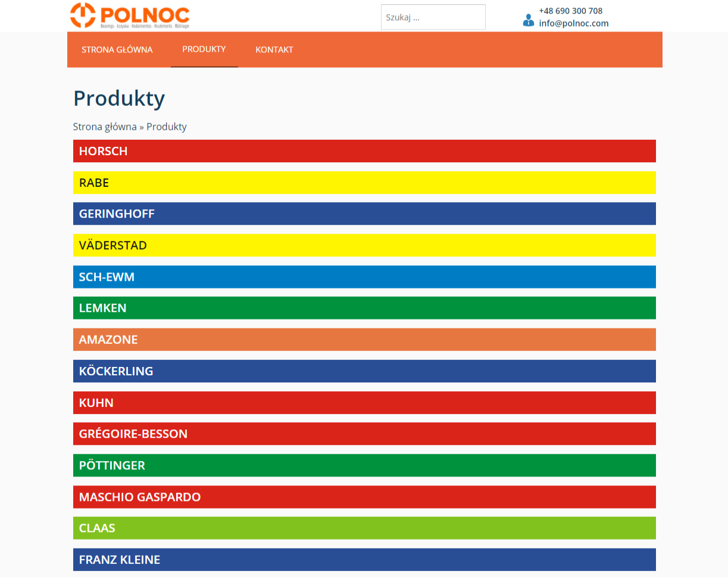The width and height of the screenshot is (728, 577).
Task: Click Produkty in the breadcrumb
Action: [167, 127]
